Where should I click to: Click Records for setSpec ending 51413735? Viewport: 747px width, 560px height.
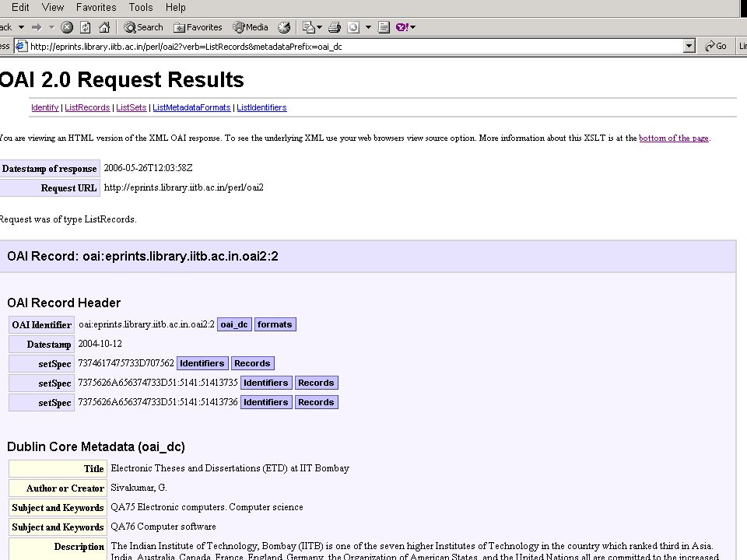(316, 383)
